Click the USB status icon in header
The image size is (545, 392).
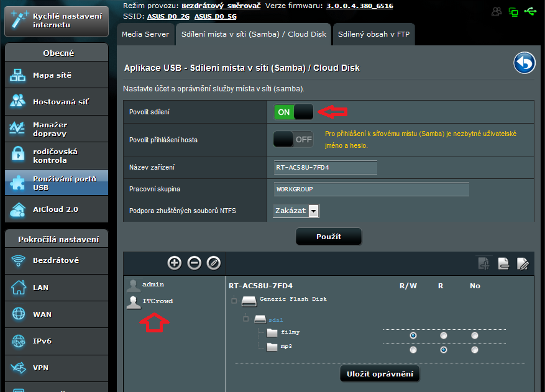(529, 11)
